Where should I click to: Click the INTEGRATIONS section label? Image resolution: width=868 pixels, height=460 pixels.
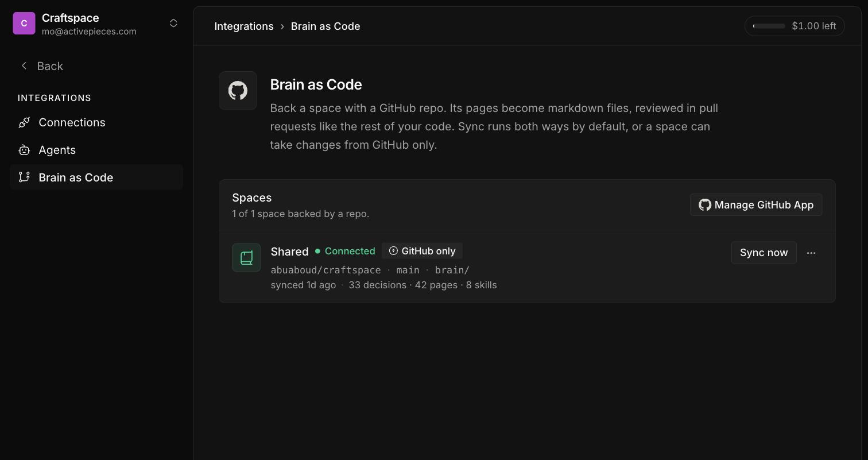click(x=55, y=98)
